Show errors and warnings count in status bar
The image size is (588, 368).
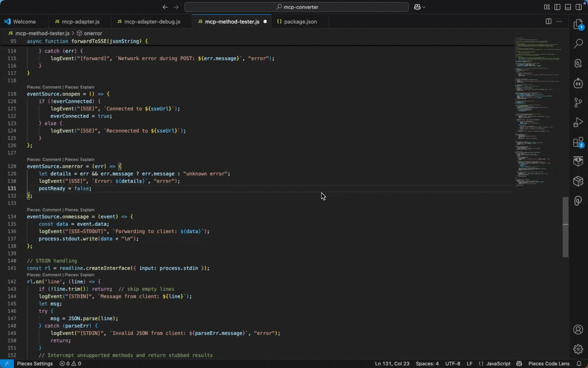point(70,364)
